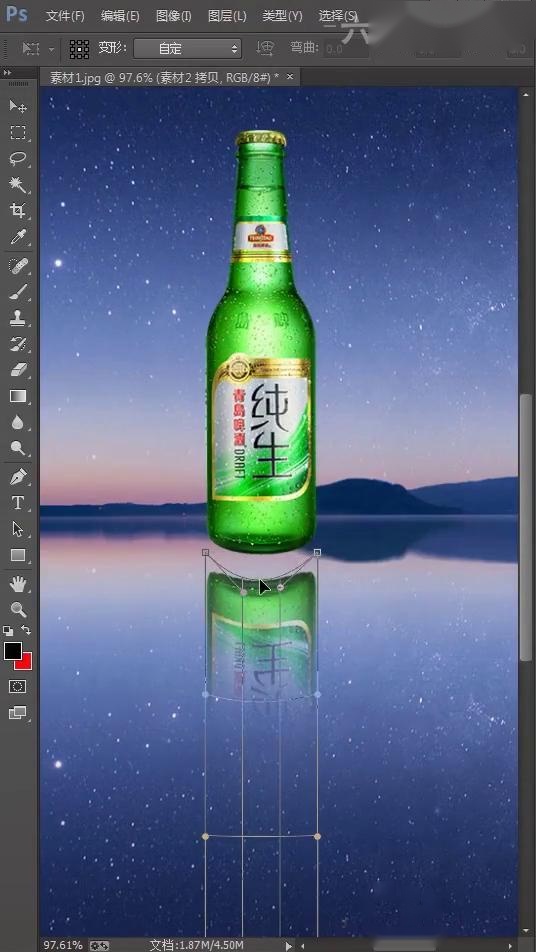This screenshot has width=536, height=952.
Task: Select the Eyedropper tool
Action: click(18, 237)
